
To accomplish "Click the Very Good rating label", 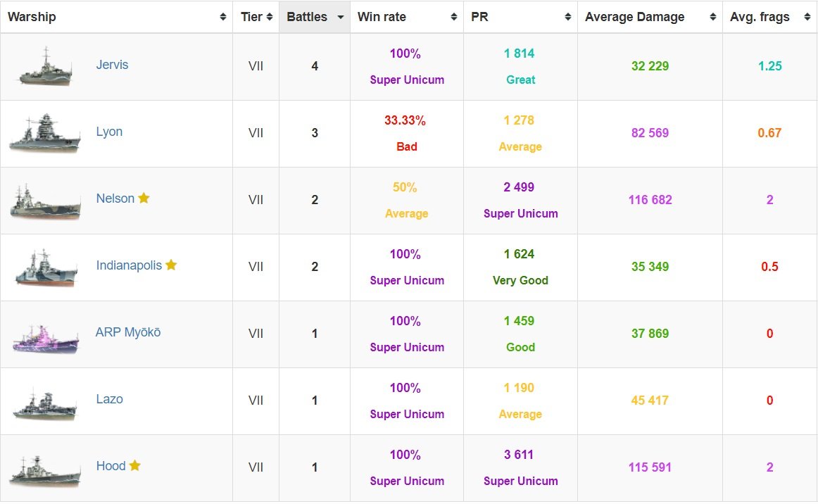I will coord(521,280).
